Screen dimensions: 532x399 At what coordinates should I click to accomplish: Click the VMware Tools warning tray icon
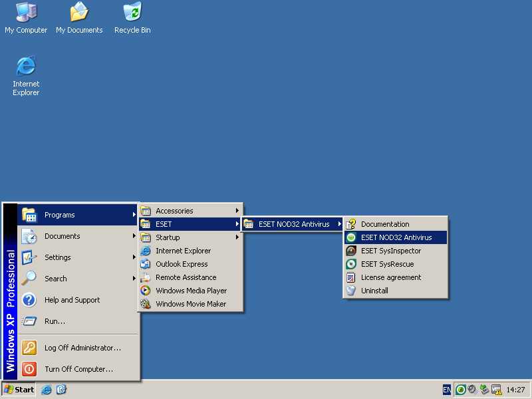click(x=496, y=390)
